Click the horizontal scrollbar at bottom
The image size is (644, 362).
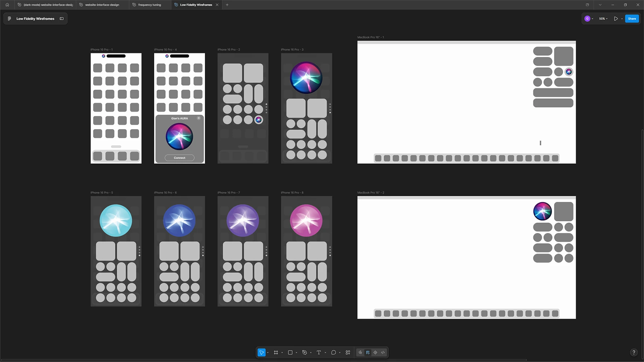264,360
